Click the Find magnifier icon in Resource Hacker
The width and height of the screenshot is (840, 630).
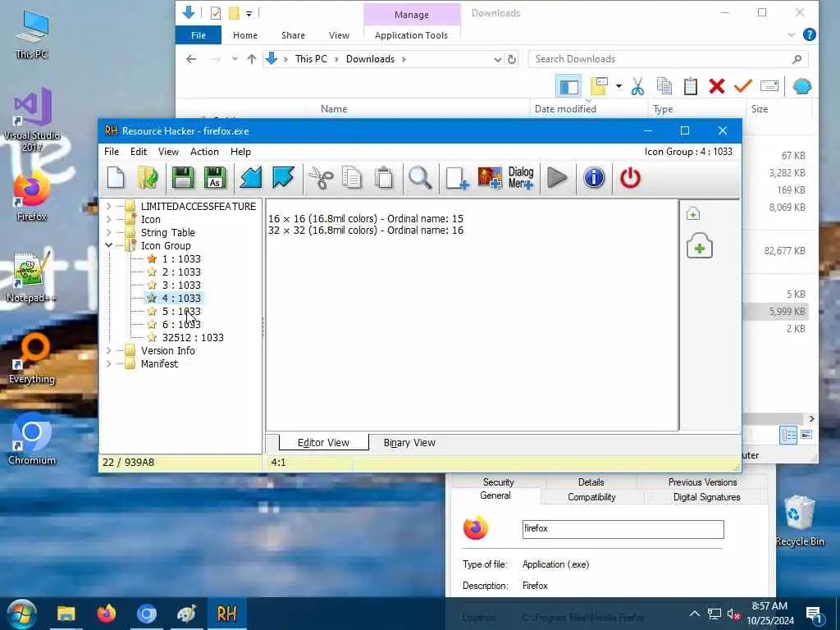[x=419, y=178]
